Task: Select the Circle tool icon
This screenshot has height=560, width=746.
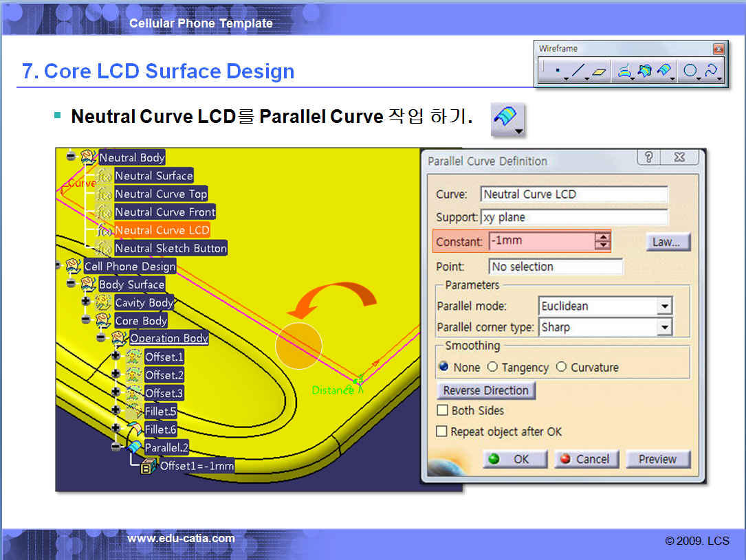Action: [x=690, y=71]
